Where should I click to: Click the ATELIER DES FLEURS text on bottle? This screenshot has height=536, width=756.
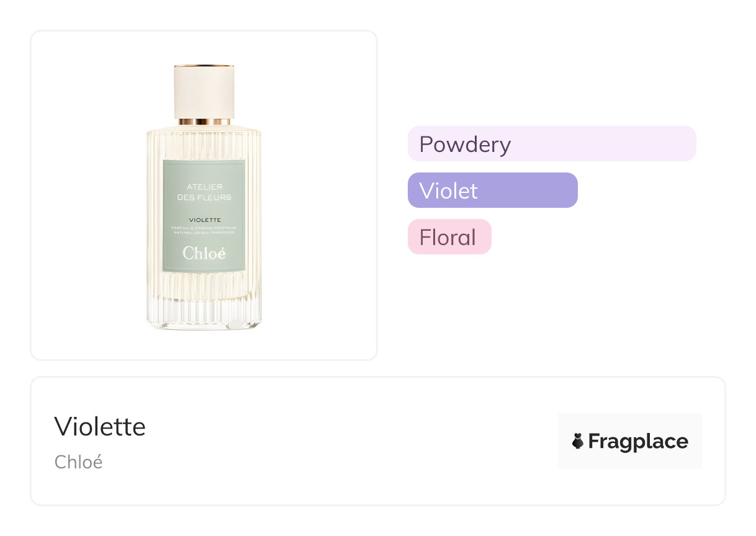pyautogui.click(x=204, y=192)
